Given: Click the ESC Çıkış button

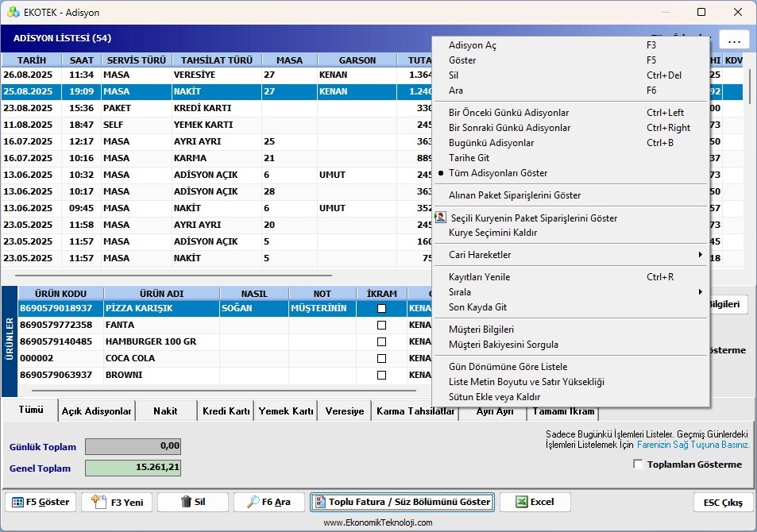Looking at the screenshot, I should pos(723,503).
